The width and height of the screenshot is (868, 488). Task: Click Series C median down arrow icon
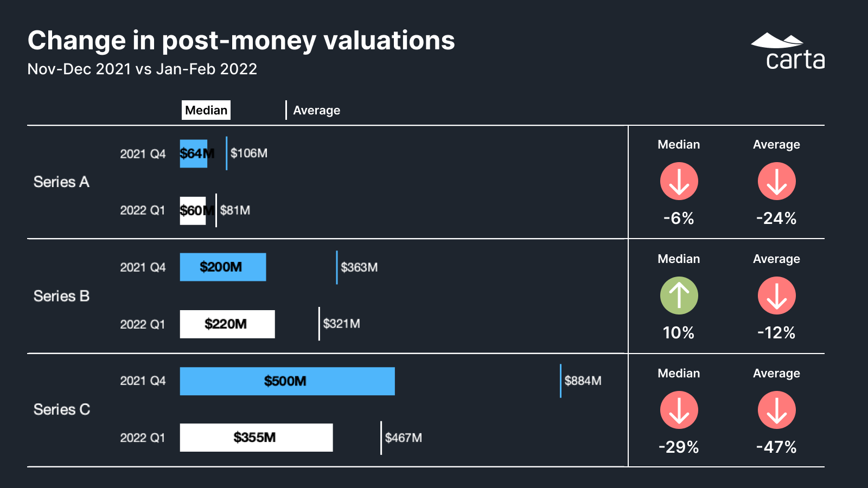[679, 410]
